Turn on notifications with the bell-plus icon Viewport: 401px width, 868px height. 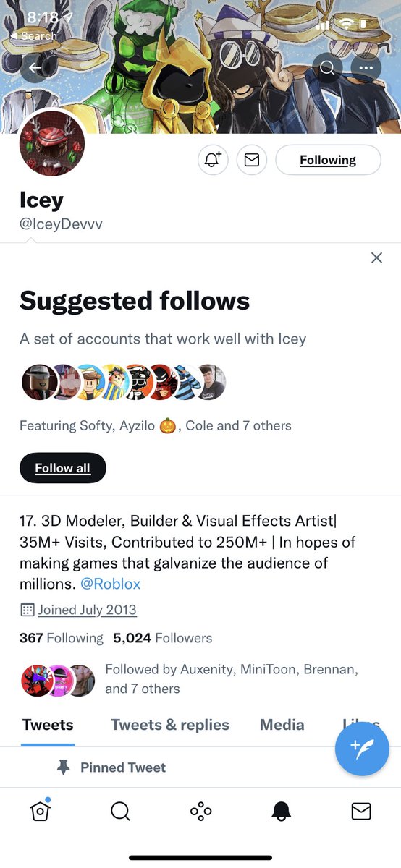pyautogui.click(x=213, y=160)
